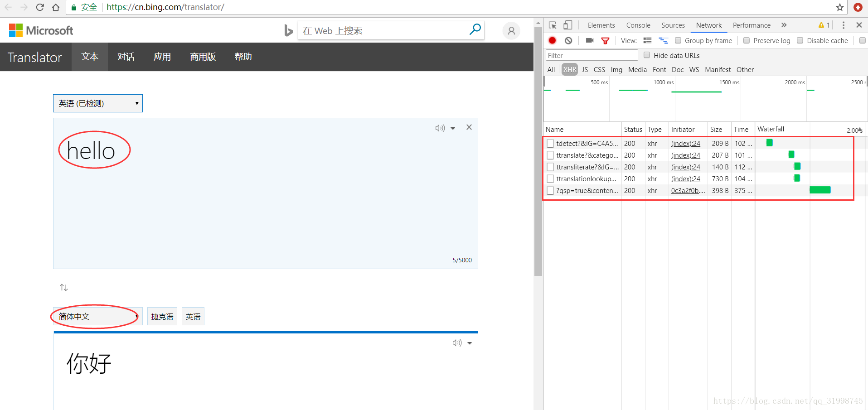Check the ttransliterate request row checkbox
Viewport: 868px width, 410px height.
click(x=550, y=167)
